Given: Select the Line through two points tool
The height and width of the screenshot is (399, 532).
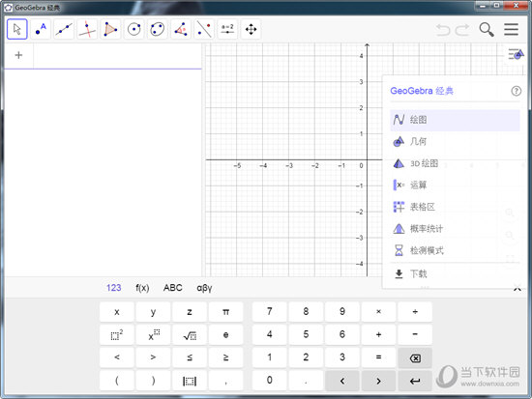Looking at the screenshot, I should click(x=64, y=29).
